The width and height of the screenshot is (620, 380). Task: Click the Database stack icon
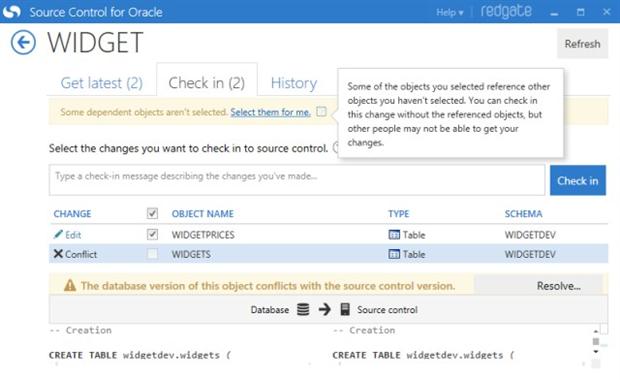303,309
